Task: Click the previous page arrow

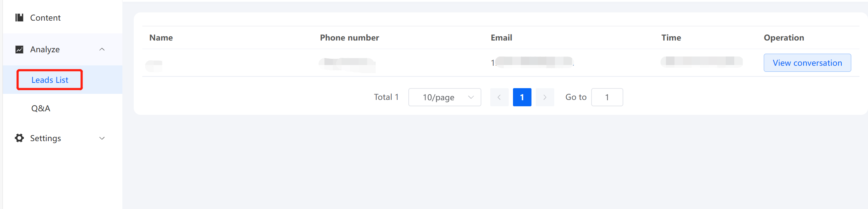Action: coord(499,97)
